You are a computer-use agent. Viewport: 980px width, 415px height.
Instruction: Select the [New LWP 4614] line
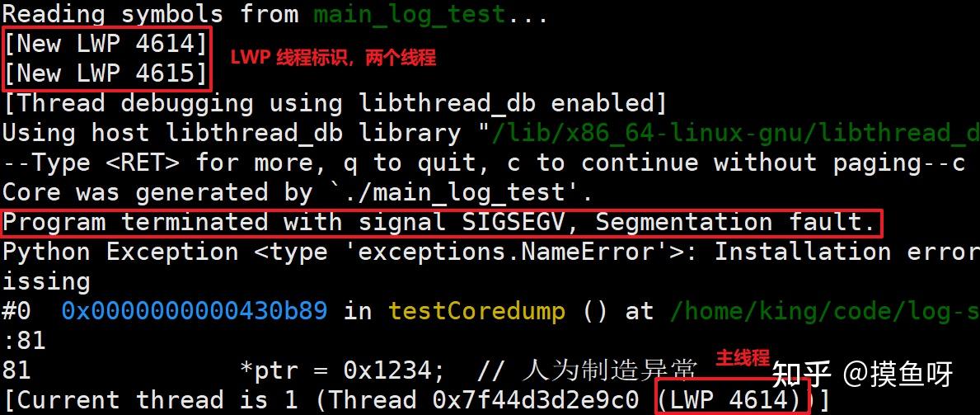coord(106,44)
